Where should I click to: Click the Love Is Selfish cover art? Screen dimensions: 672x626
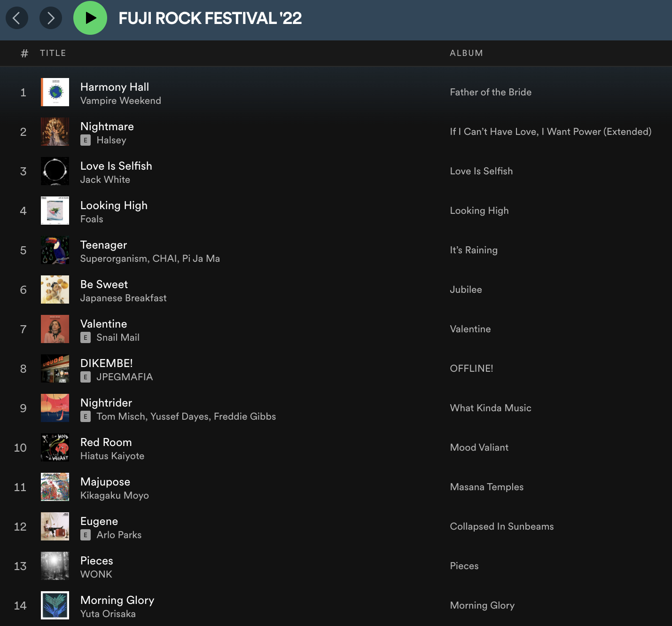[x=55, y=171]
